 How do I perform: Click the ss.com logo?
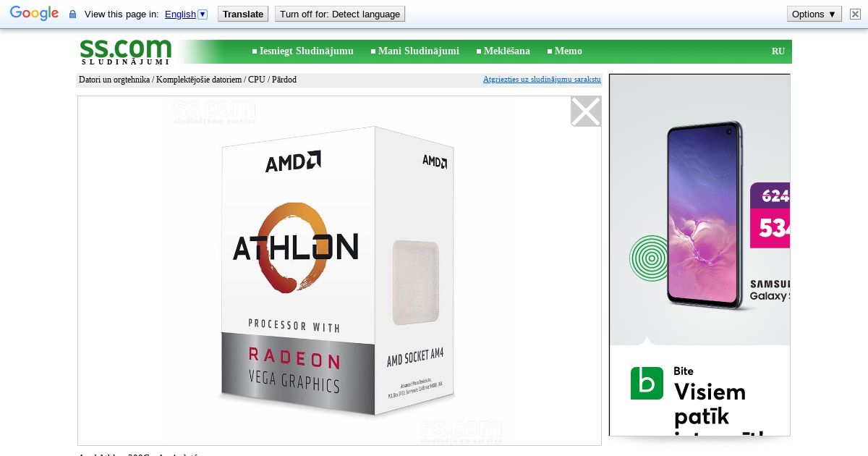coord(126,51)
